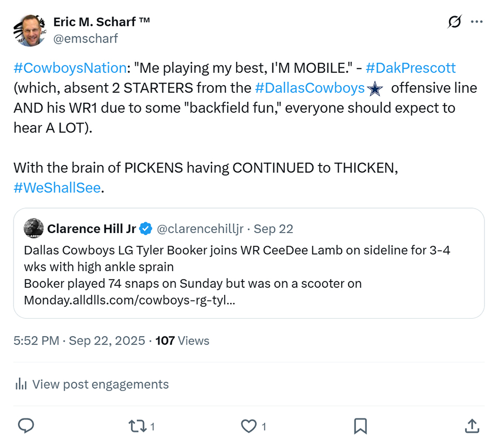Click the #WeShallSee hashtag
498x448 pixels.
57,188
